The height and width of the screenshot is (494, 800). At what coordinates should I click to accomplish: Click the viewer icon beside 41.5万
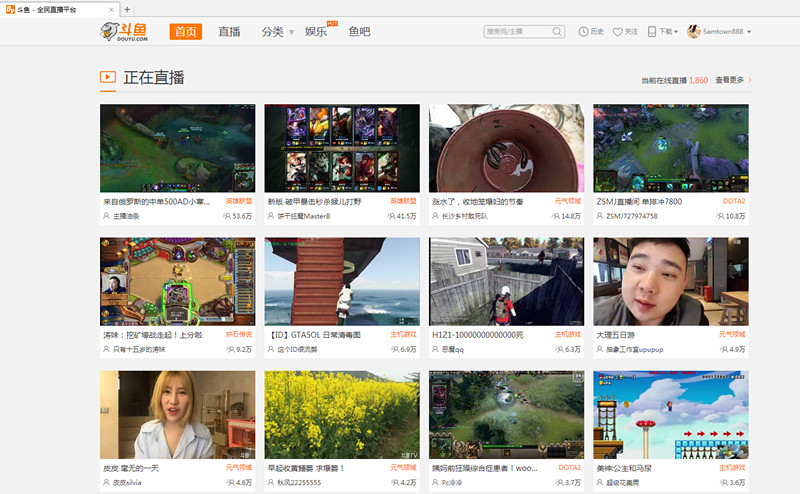pyautogui.click(x=391, y=216)
